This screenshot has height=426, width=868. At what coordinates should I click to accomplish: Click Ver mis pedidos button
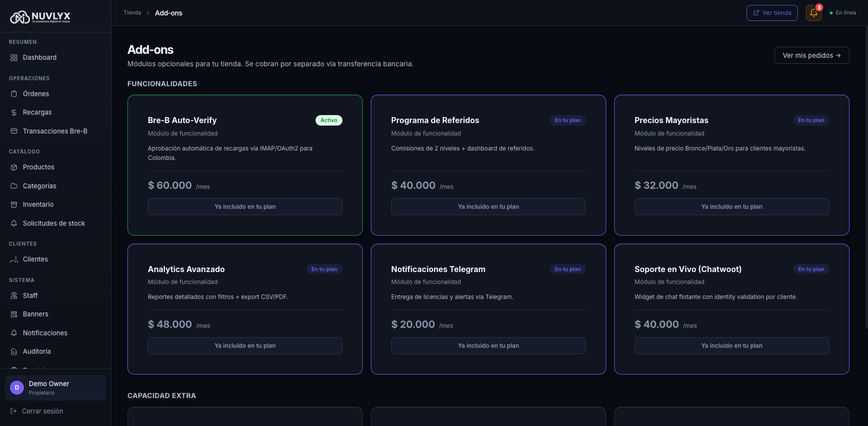click(x=812, y=55)
